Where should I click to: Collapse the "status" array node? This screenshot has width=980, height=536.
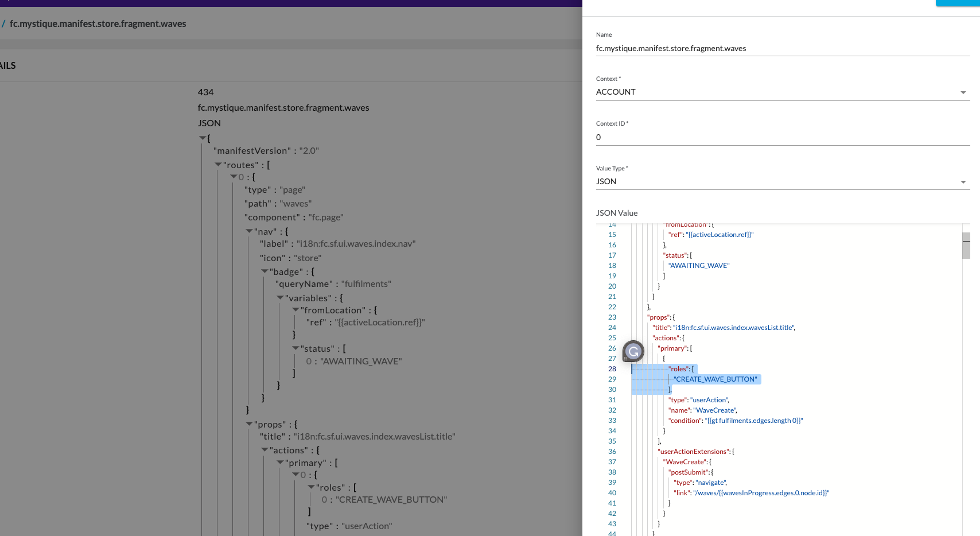click(295, 349)
